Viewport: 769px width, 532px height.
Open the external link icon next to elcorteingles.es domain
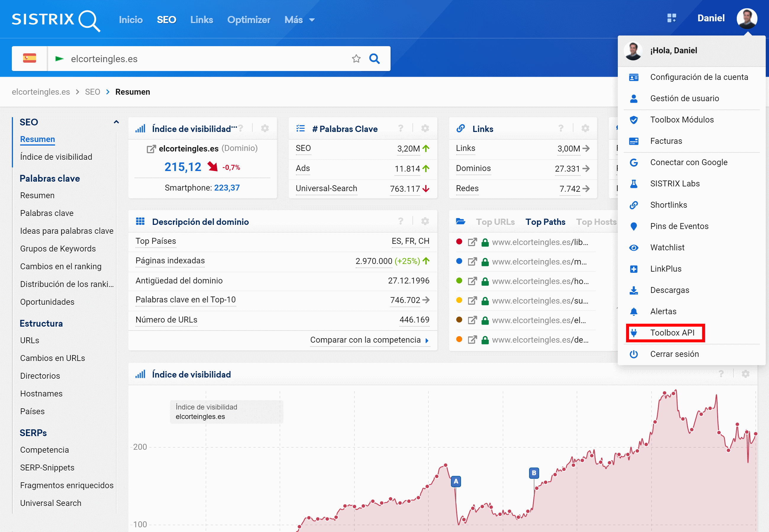151,149
